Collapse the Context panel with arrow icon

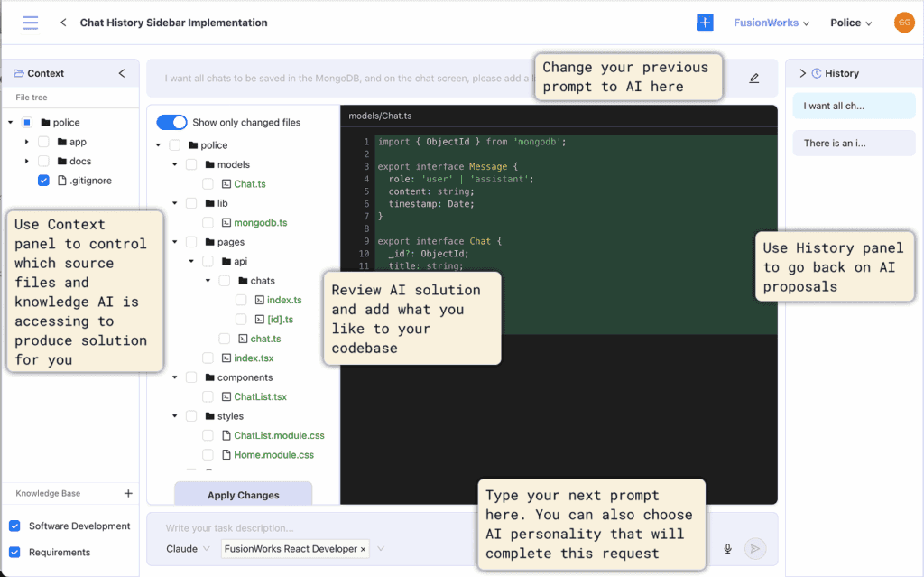tap(122, 73)
